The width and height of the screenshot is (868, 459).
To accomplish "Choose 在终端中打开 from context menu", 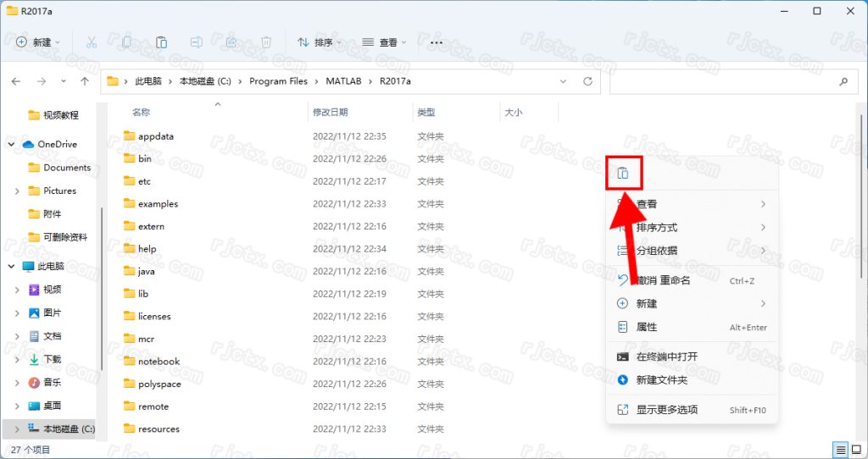I will click(x=667, y=357).
